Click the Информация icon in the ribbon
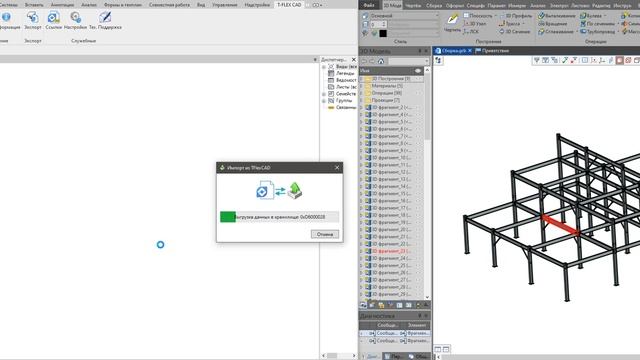Screen dimensions: 640x360 pos(6,18)
